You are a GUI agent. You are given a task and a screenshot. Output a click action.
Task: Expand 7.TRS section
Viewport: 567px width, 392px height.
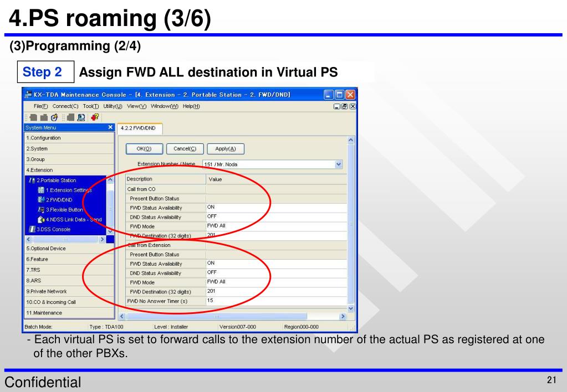coord(69,270)
